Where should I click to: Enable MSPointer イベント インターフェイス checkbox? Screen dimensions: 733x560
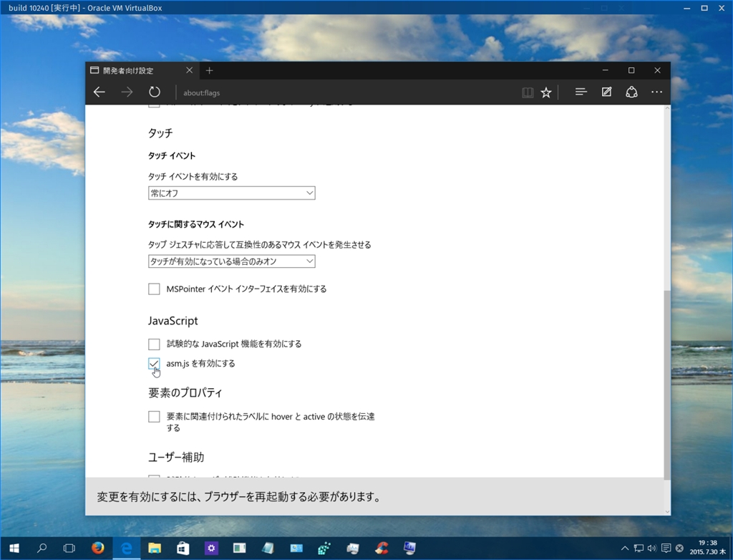pyautogui.click(x=154, y=289)
